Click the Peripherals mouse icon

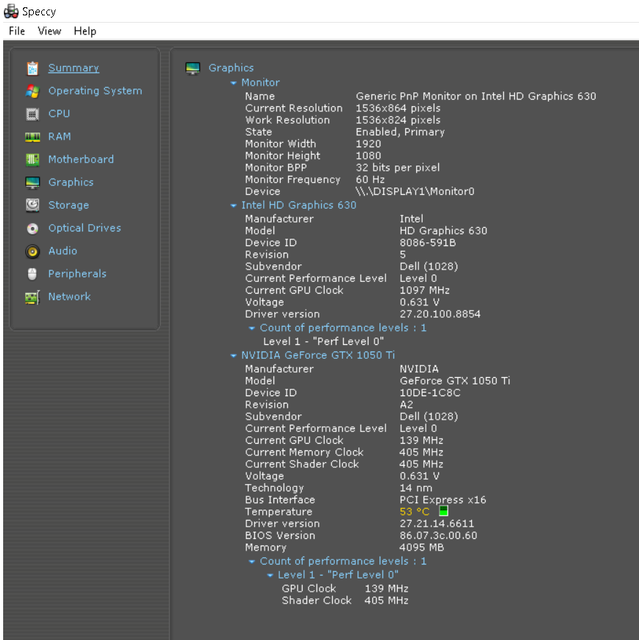pyautogui.click(x=33, y=274)
